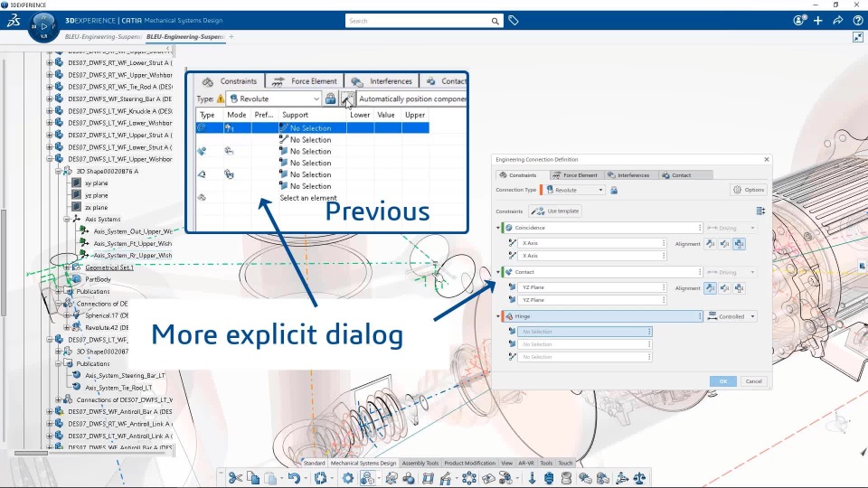868x488 pixels.
Task: Click the expand viewport icon at top right
Action: coord(858,37)
